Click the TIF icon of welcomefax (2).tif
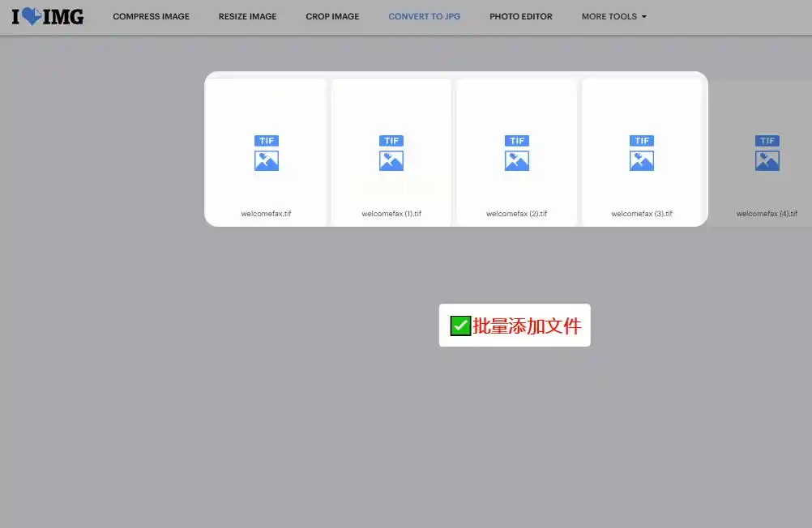This screenshot has width=812, height=528. tap(517, 153)
